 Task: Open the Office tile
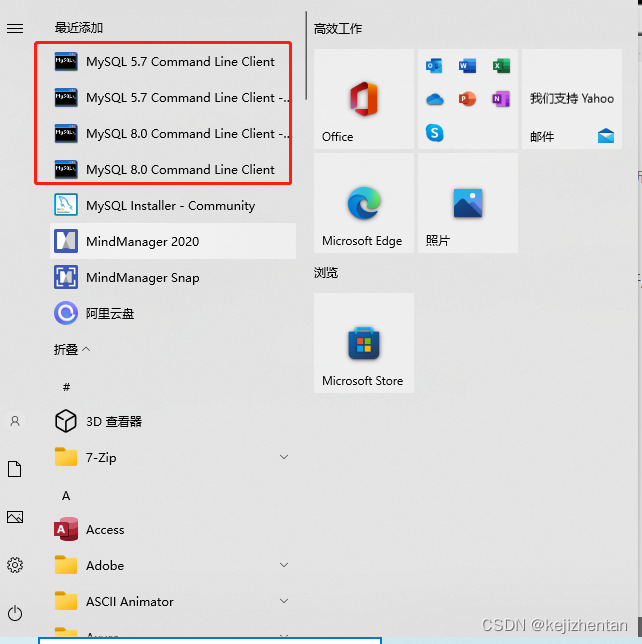tap(364, 99)
